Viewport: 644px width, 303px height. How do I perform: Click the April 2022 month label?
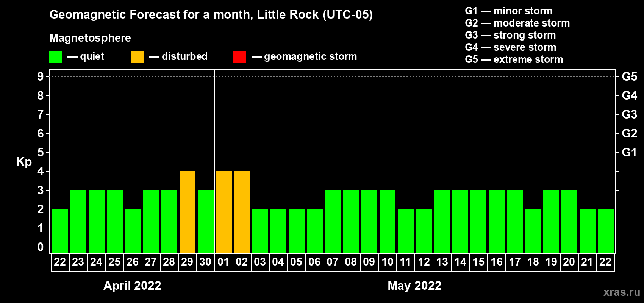tap(132, 286)
